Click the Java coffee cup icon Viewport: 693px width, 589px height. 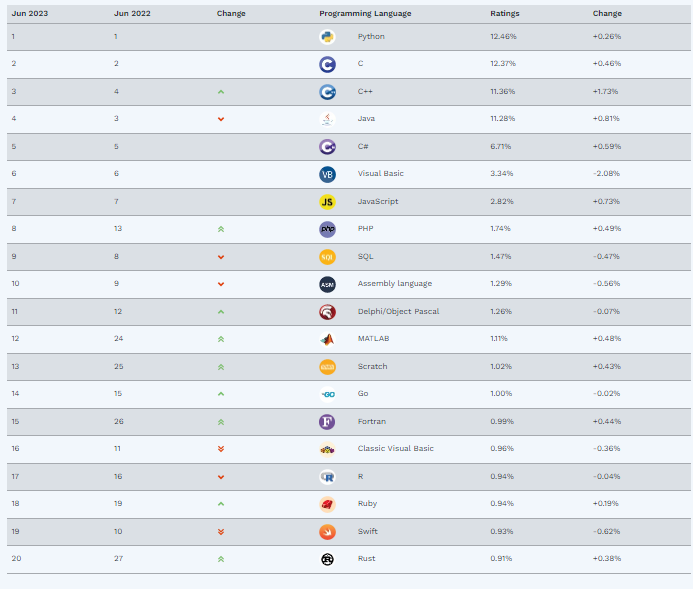coord(327,119)
